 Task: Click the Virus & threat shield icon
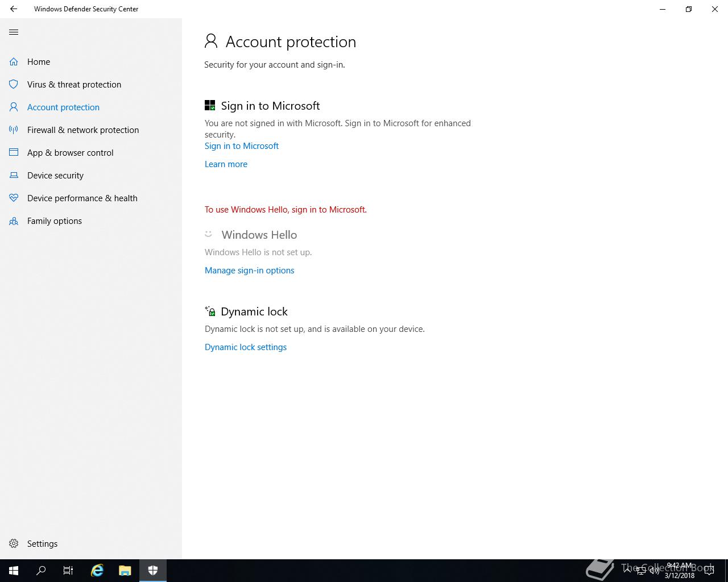[14, 85]
